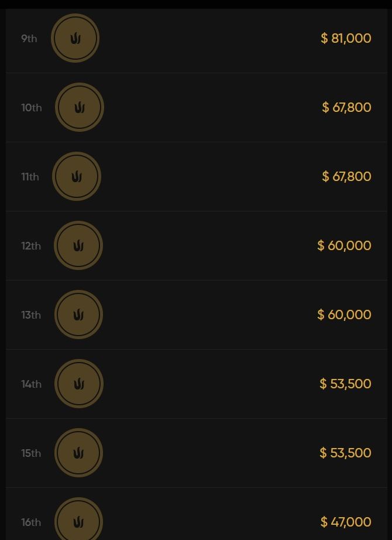Click the 10th place player avatar icon
This screenshot has width=392, height=540.
coord(80,108)
